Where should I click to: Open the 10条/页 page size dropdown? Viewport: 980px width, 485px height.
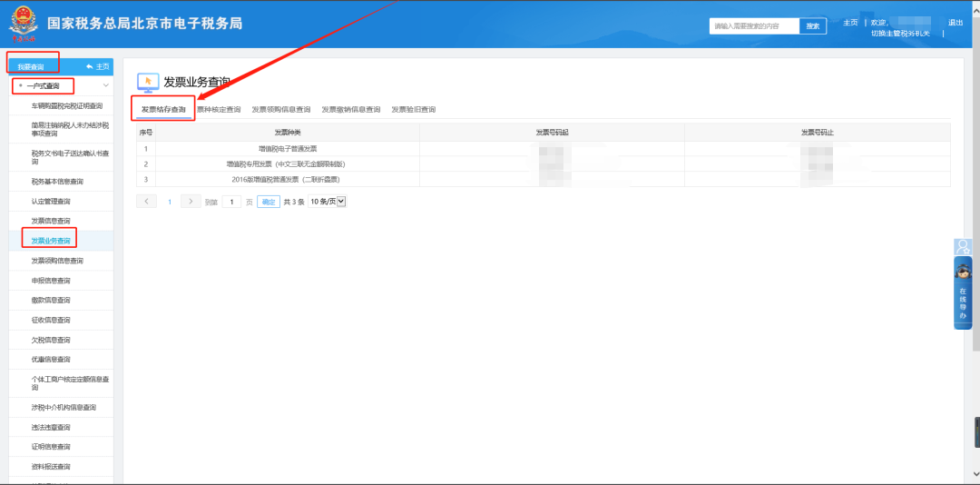tap(328, 202)
